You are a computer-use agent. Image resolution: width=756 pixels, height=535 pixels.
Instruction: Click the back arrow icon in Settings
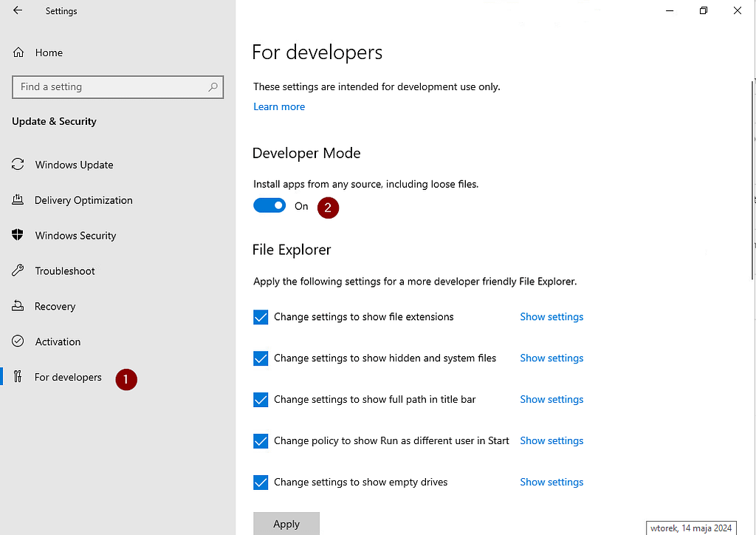click(x=18, y=11)
